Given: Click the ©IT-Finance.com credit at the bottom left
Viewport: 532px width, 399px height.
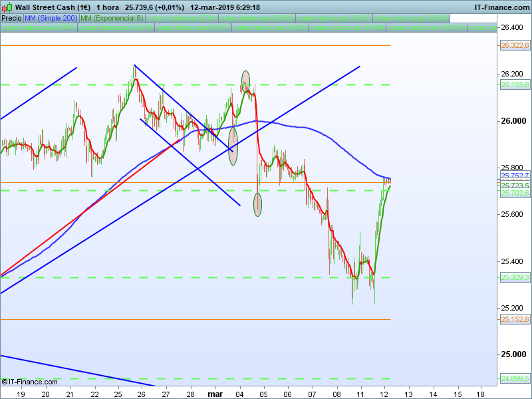Looking at the screenshot, I should 29,382.
